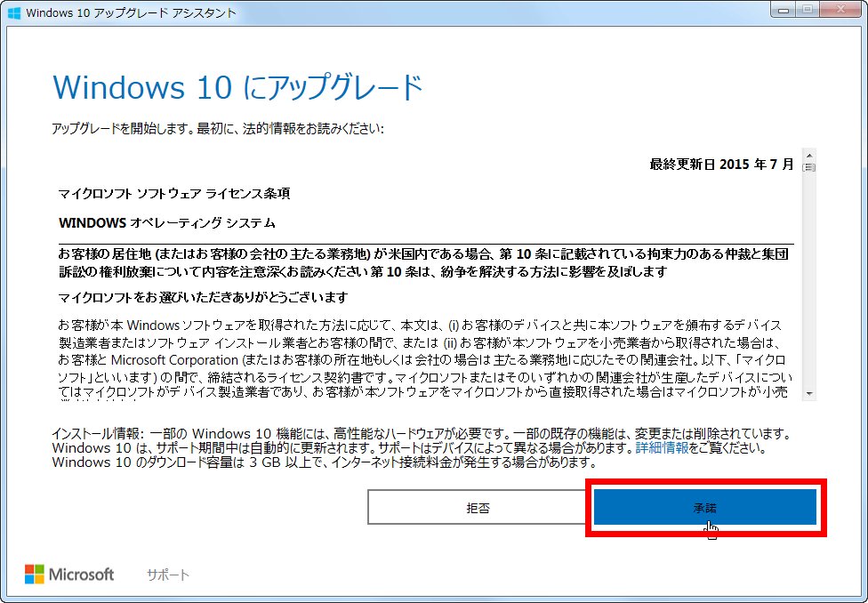Open the 詳細情報 link
Image resolution: width=868 pixels, height=603 pixels.
click(x=662, y=447)
